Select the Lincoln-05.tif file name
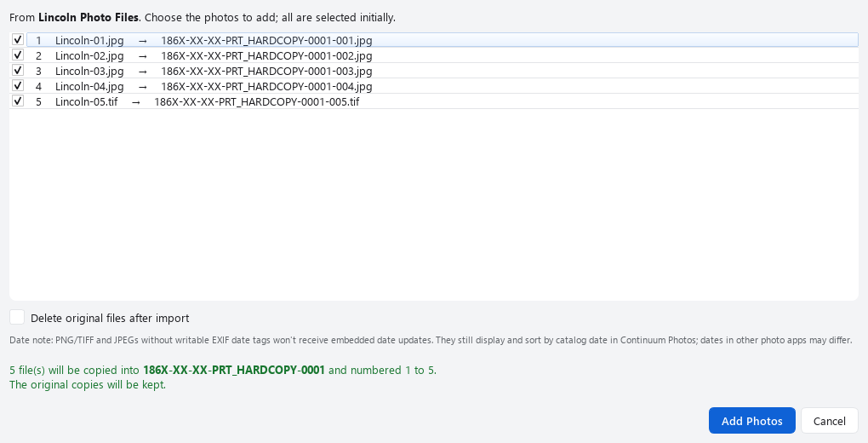The image size is (868, 443). pyautogui.click(x=86, y=102)
